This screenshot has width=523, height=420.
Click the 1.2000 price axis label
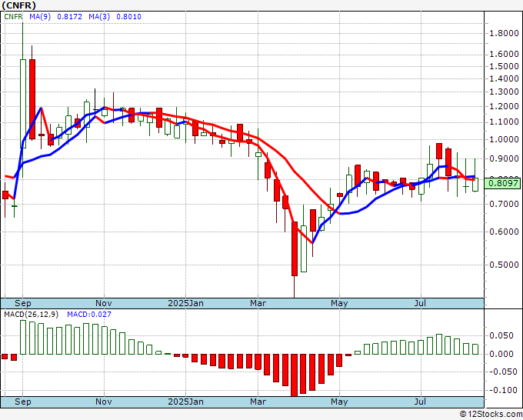click(504, 107)
